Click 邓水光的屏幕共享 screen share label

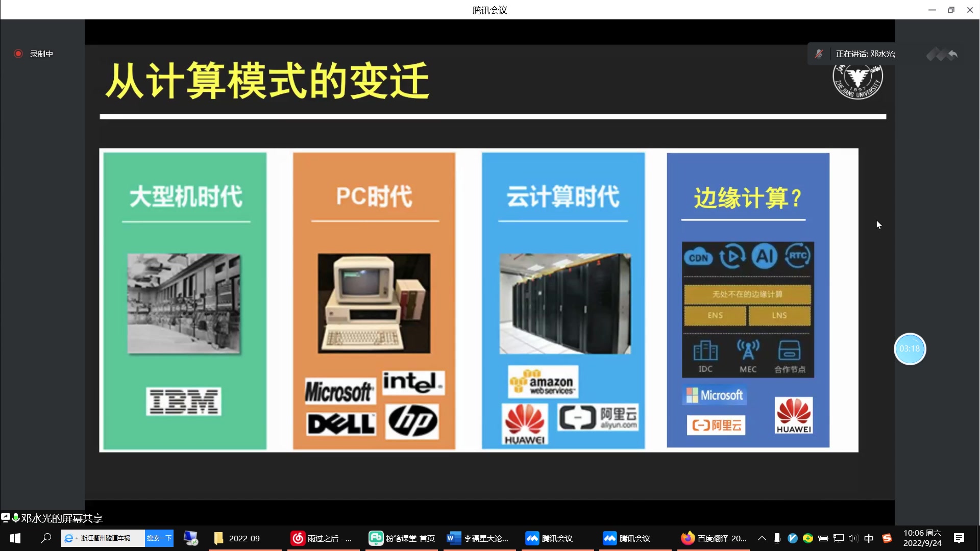62,518
